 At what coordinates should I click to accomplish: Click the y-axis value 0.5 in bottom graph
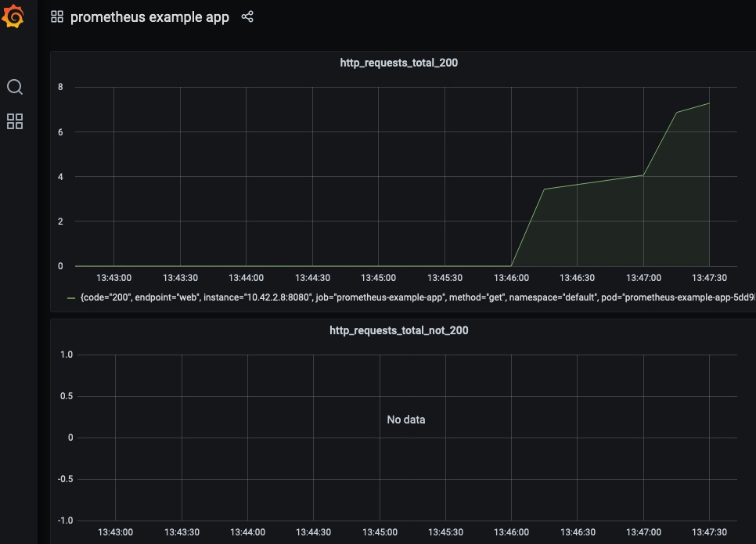[x=67, y=396]
